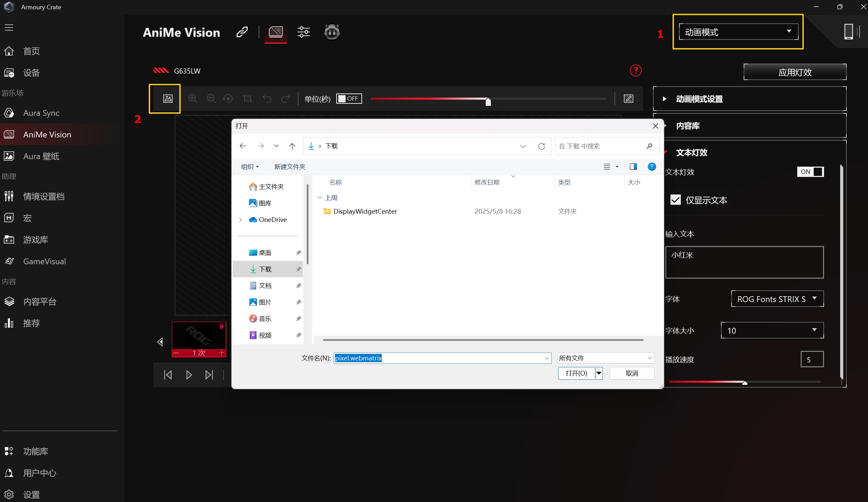Click 打开(O) button

(x=576, y=373)
